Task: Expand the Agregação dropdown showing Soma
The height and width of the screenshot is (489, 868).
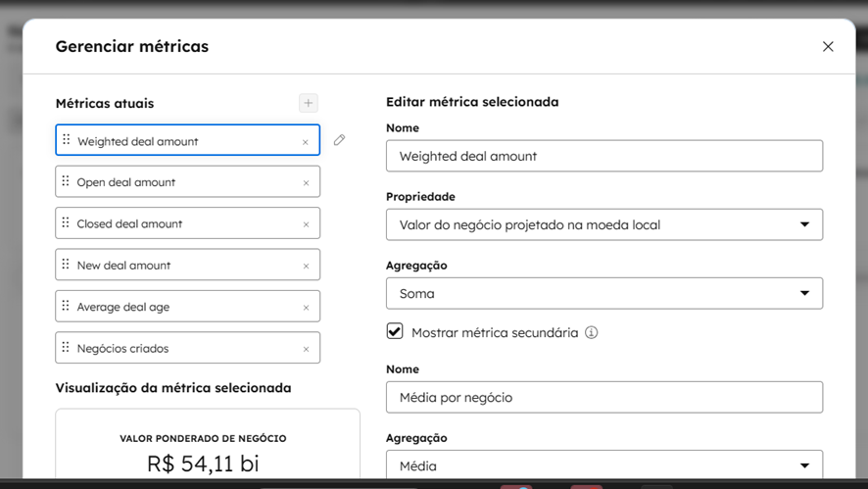Action: point(603,293)
